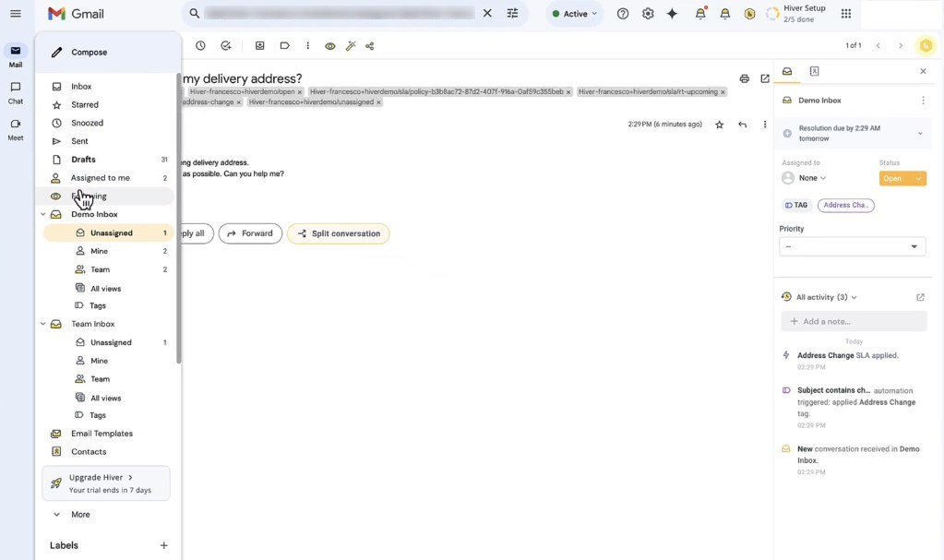Screen dimensions: 944x560
Task: Open the label icon in the toolbar
Action: 283,45
